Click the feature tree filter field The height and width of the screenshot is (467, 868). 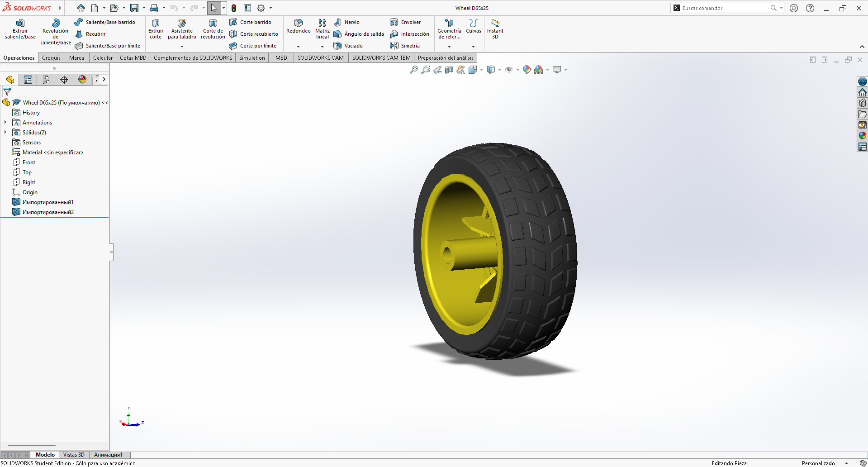[55, 92]
